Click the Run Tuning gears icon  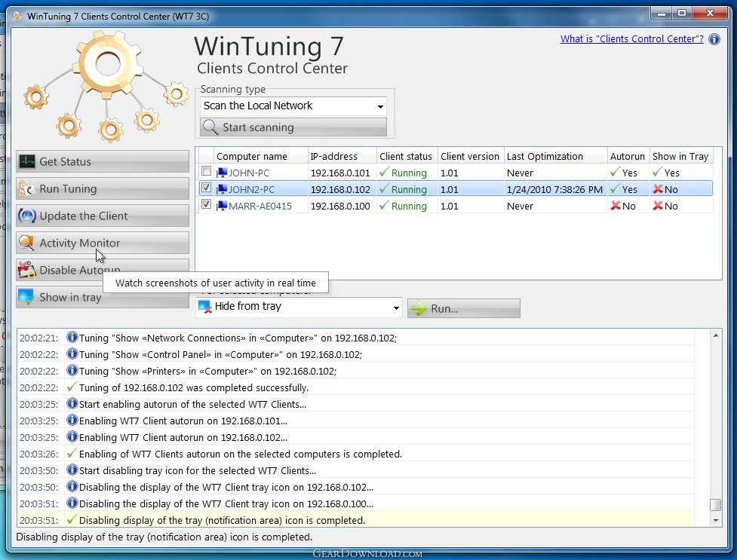[x=27, y=189]
